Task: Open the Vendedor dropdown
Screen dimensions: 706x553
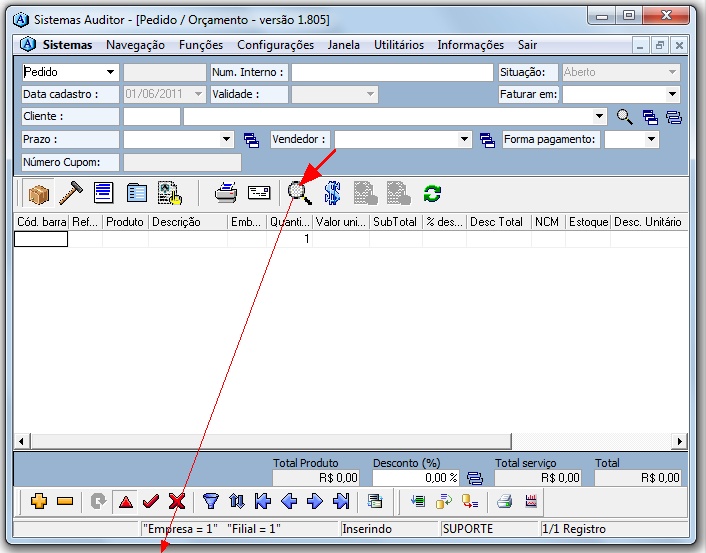Action: (464, 139)
